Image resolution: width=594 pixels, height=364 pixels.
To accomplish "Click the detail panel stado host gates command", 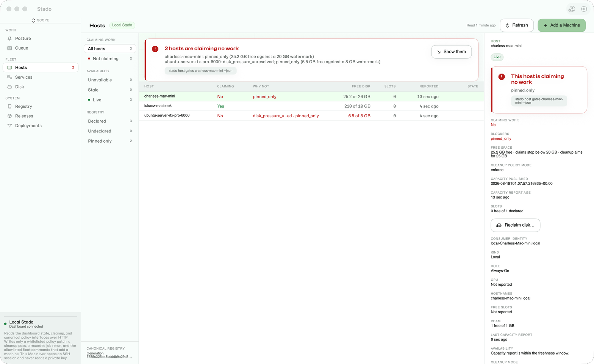I will coord(539,101).
